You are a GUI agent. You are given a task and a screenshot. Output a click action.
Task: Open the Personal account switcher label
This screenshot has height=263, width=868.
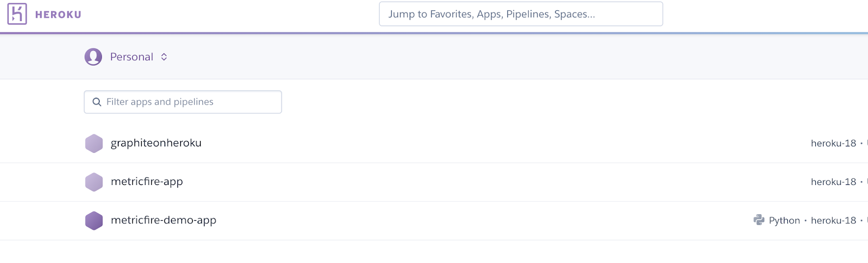coord(132,57)
